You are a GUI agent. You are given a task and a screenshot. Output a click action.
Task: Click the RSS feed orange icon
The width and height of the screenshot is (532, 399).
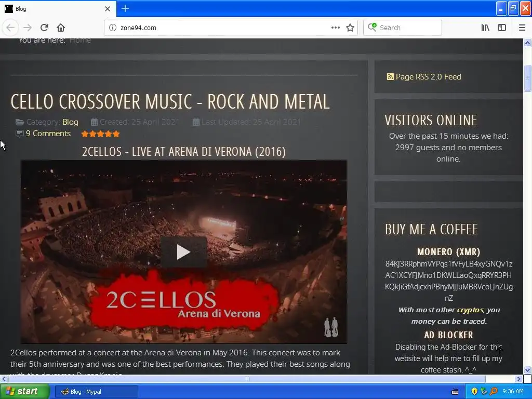(x=390, y=77)
